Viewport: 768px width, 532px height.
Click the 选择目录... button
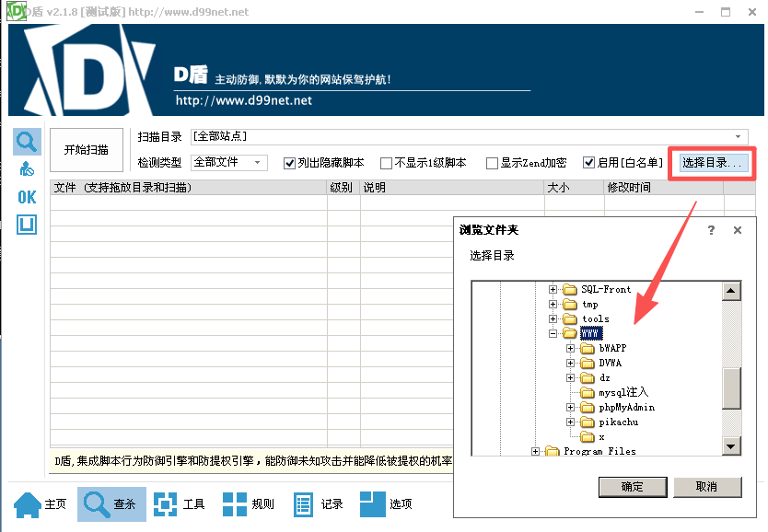click(x=713, y=163)
